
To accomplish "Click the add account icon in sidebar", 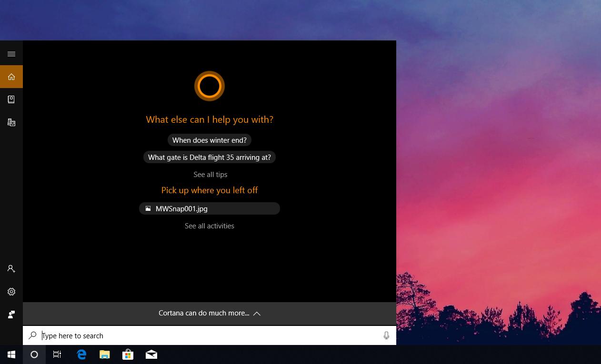I will (11, 269).
